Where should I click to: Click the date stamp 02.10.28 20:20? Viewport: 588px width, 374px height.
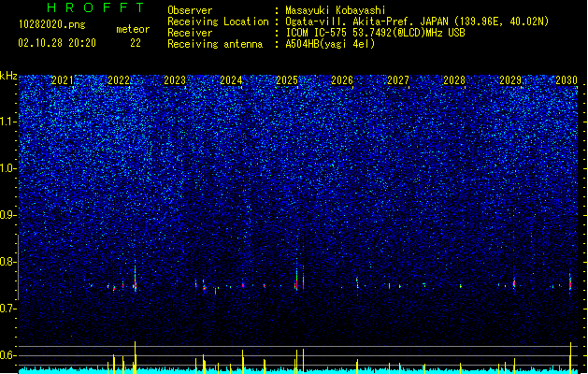coord(57,43)
